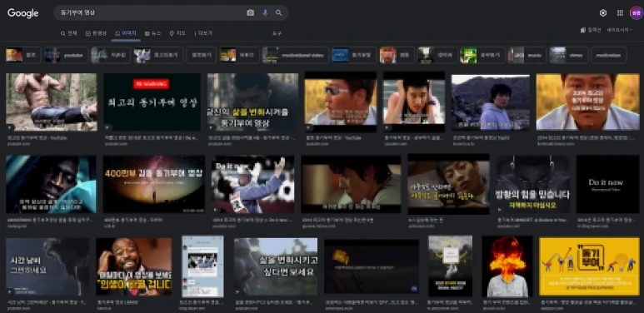644x313 pixels.
Task: Click into the search text field
Action: [x=152, y=12]
